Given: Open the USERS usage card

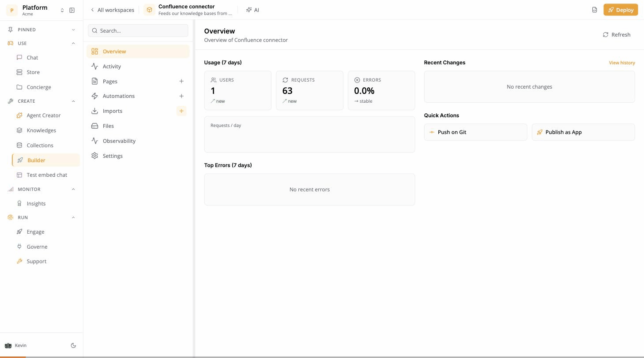Looking at the screenshot, I should (x=237, y=90).
